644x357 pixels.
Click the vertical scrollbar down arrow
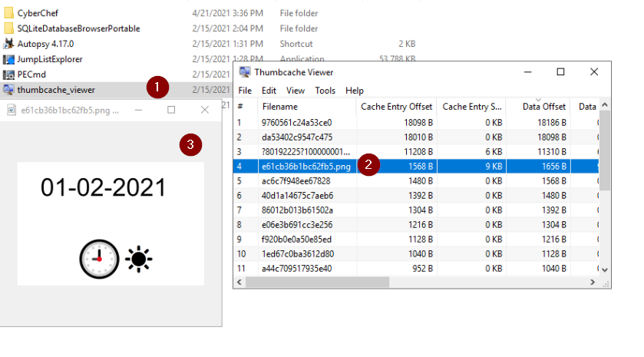pos(605,269)
